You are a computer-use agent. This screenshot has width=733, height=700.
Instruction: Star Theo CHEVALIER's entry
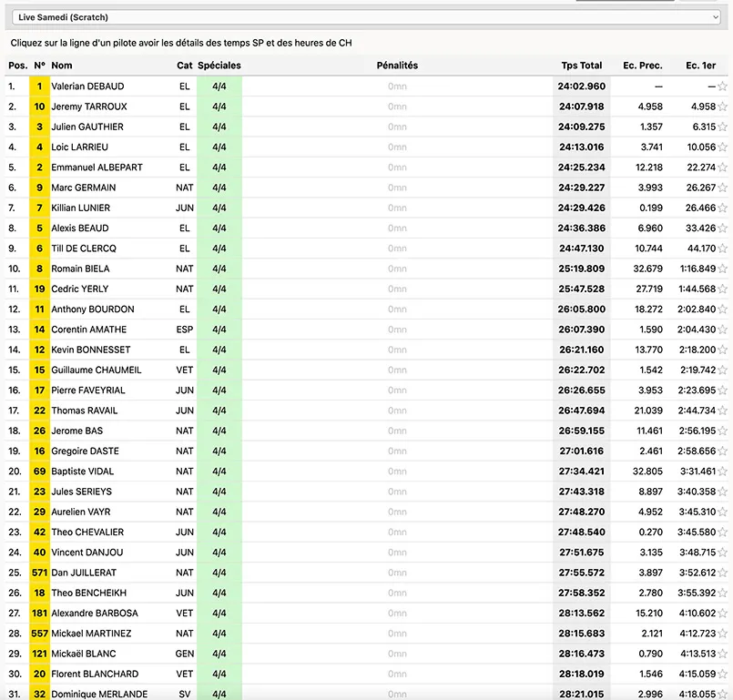722,532
